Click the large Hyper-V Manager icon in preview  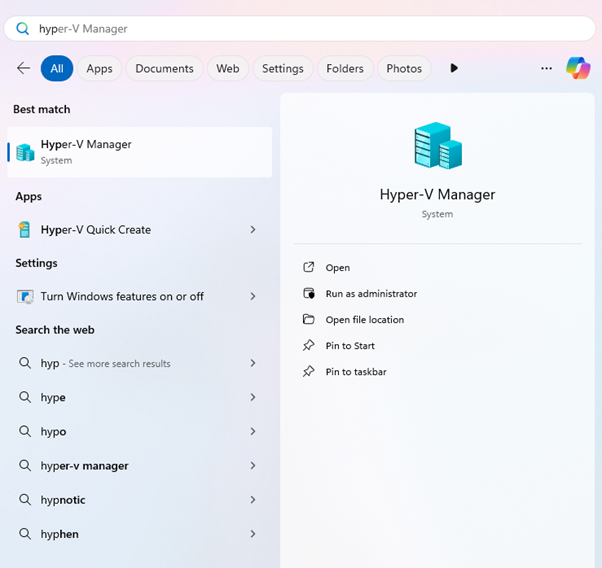[437, 146]
